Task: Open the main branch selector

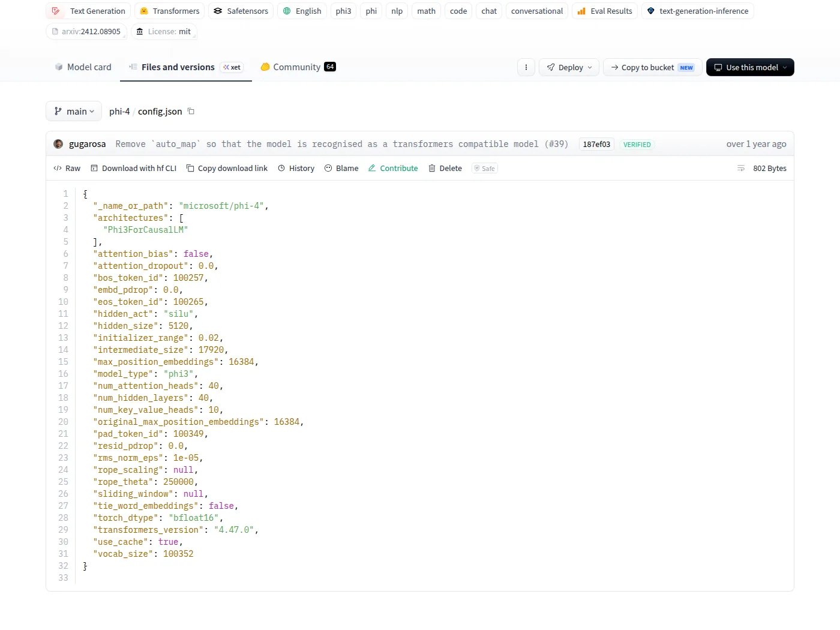Action: point(74,111)
